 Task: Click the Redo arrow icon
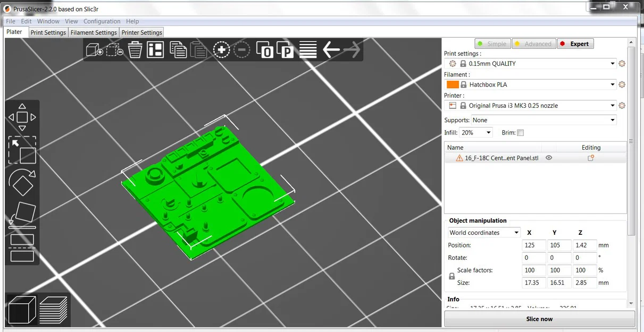352,50
